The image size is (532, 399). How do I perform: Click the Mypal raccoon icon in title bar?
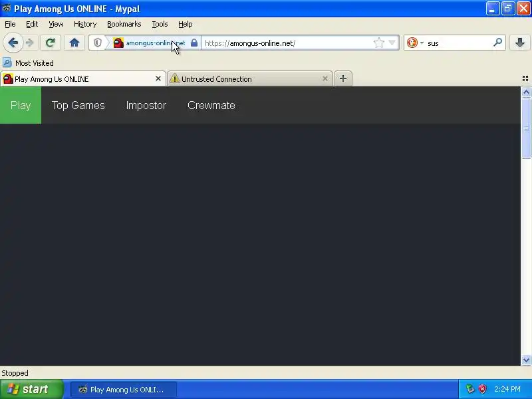(7, 8)
